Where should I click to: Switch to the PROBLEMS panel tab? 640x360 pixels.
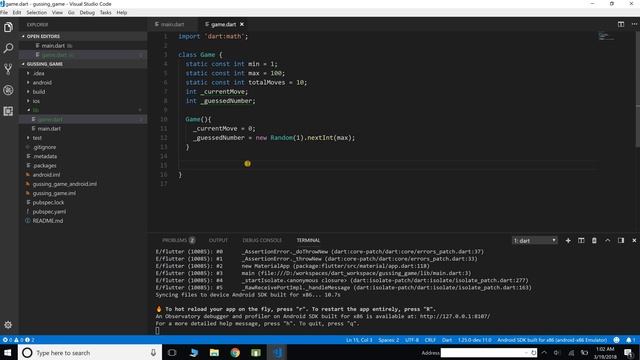pos(178,240)
